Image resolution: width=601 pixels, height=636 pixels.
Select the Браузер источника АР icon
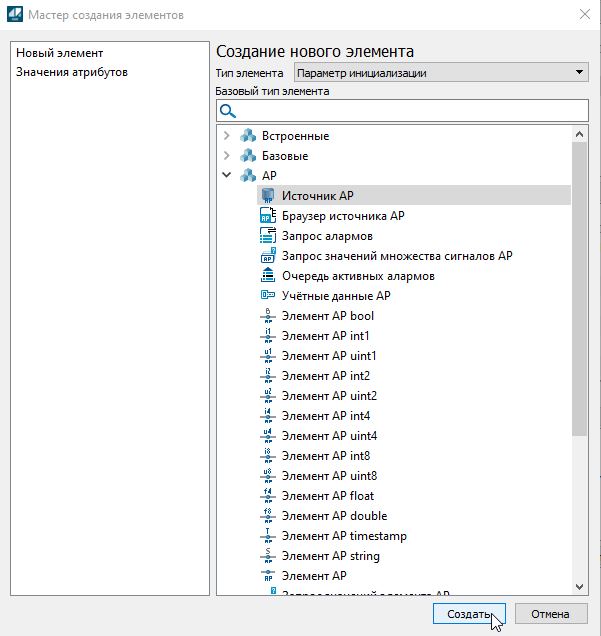(x=267, y=216)
